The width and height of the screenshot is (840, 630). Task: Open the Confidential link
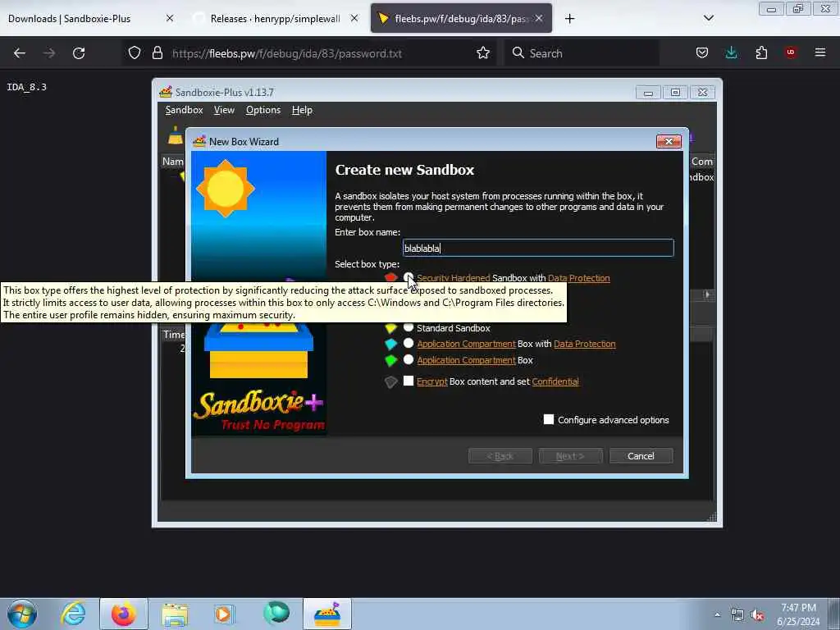pos(555,381)
